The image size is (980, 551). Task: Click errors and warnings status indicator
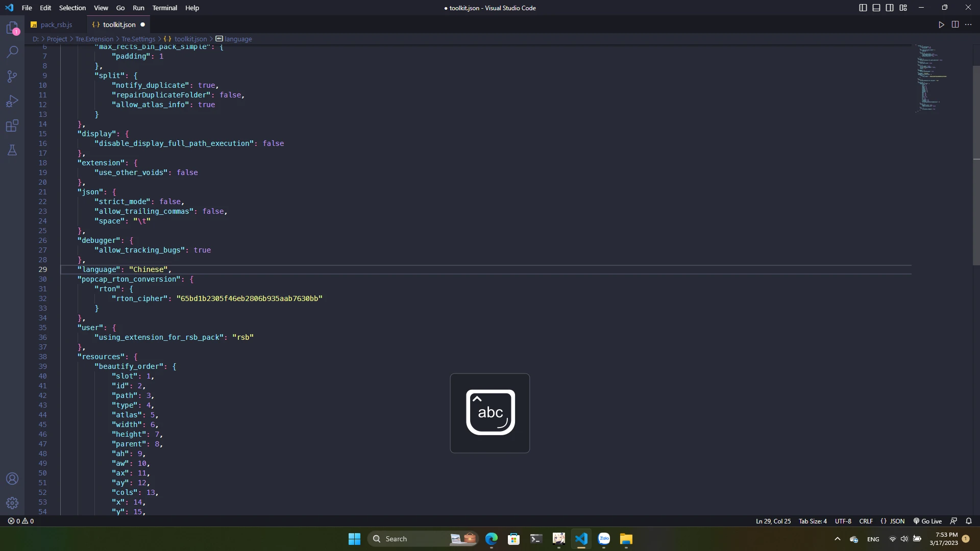coord(21,521)
